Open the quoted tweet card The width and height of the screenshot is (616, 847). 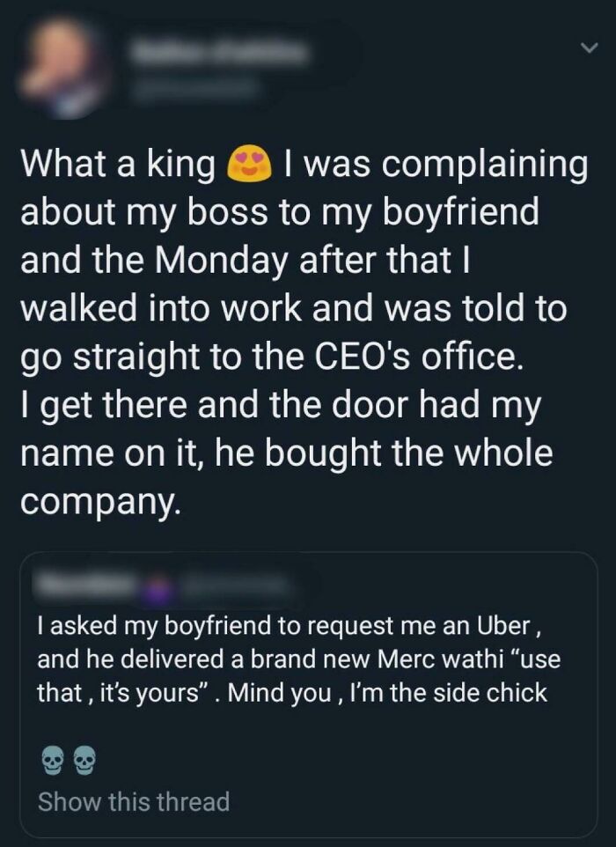point(308,696)
